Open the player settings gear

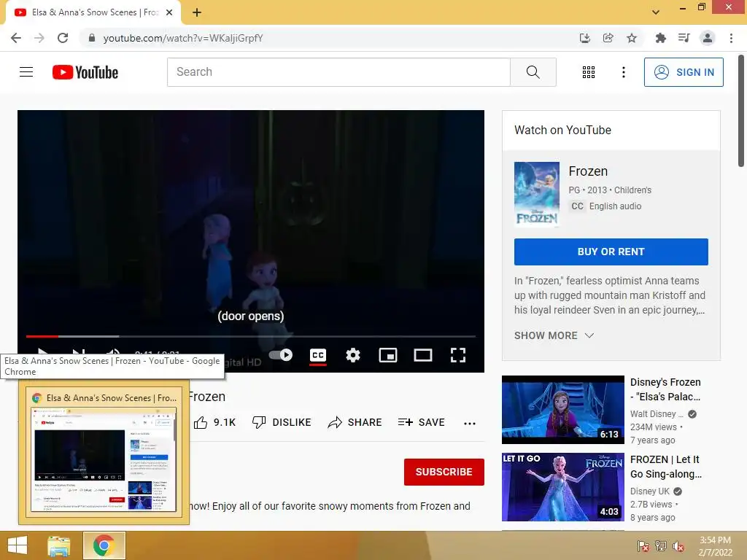(352, 355)
